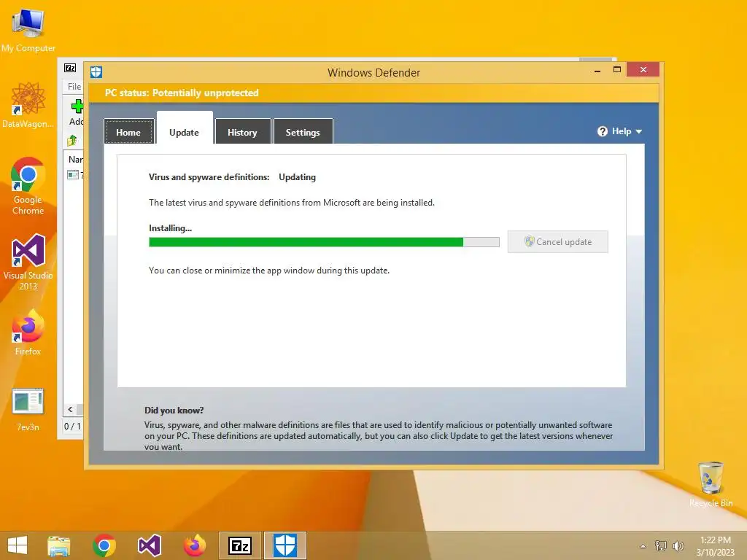
Task: Click the green Add button in 7-Zip
Action: point(76,113)
